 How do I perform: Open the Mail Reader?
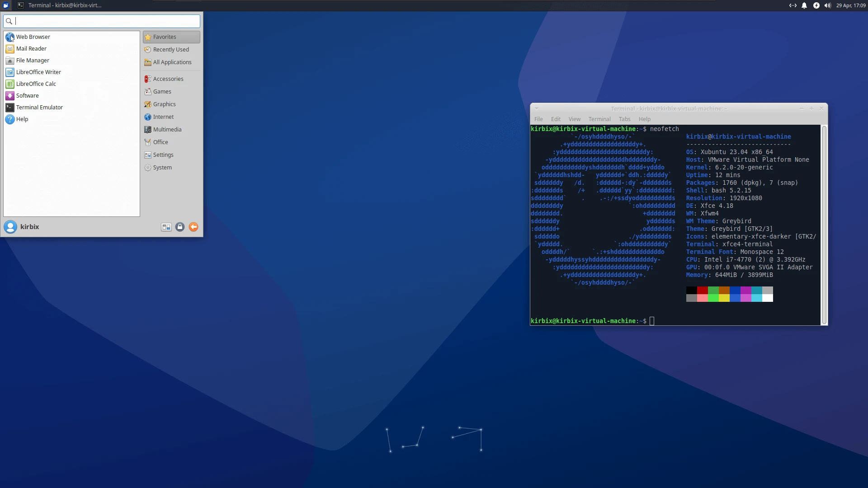(x=31, y=48)
